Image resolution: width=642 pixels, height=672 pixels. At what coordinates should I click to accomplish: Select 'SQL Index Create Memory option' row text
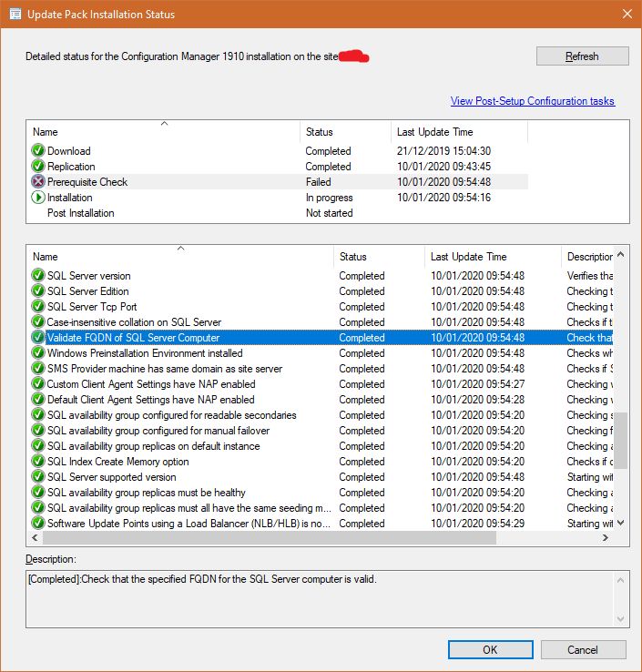coord(117,462)
